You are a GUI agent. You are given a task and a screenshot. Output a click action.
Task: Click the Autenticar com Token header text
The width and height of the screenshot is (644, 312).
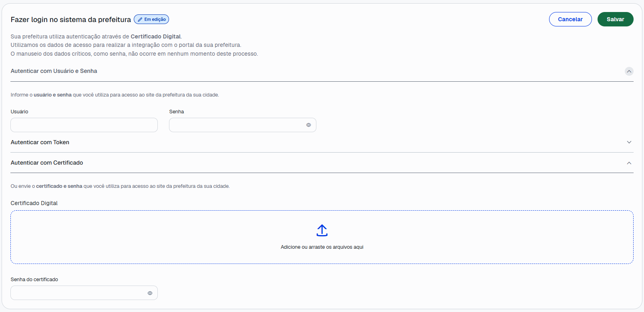(x=40, y=142)
